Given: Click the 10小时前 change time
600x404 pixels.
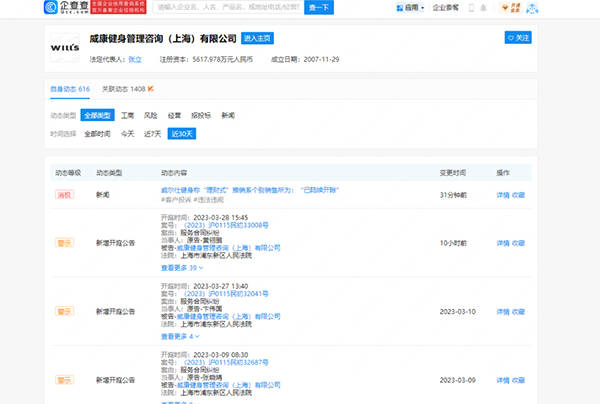Looking at the screenshot, I should 453,243.
